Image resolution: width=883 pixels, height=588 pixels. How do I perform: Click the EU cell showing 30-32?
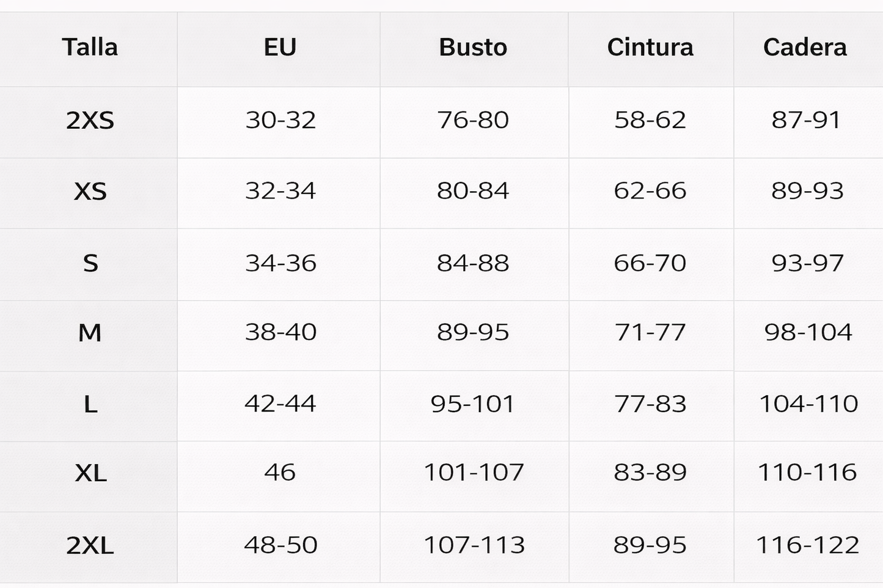coord(280,120)
